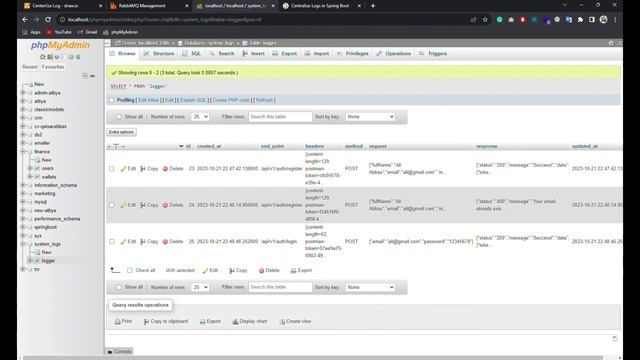The image size is (640, 360).
Task: Click the horizontal scrollbar at page bottom
Action: 313,358
